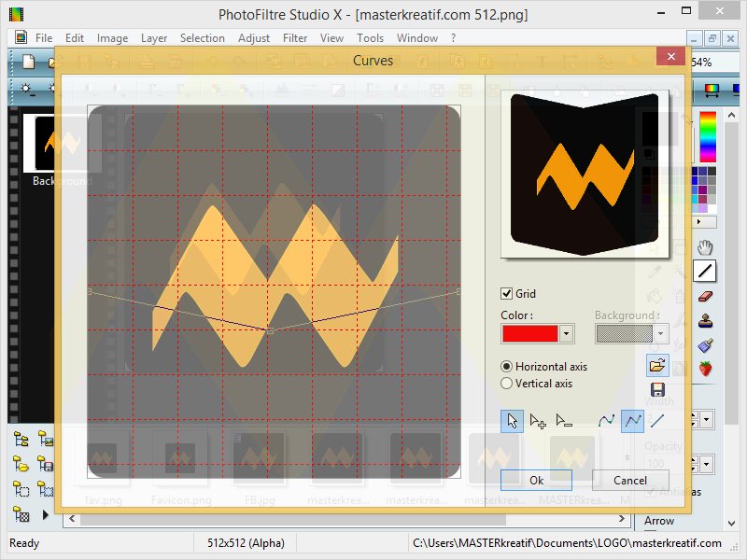Click the patterns folder explorer icon
Viewport: 747px width, 560px height.
point(21,514)
